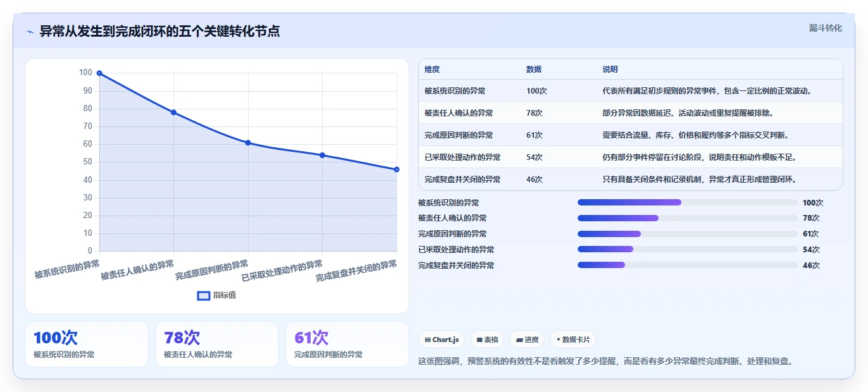Screen dimensions: 868x392
Task: Toggle the 指标值 legend swatch
Action: pyautogui.click(x=204, y=295)
